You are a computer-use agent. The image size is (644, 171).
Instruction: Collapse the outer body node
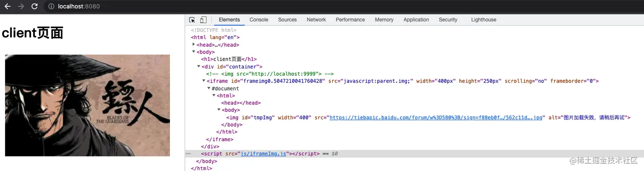(x=194, y=52)
